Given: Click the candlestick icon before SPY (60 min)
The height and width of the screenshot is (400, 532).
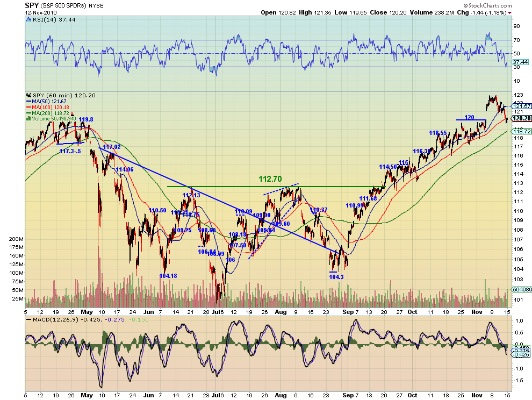Looking at the screenshot, I should tap(29, 95).
